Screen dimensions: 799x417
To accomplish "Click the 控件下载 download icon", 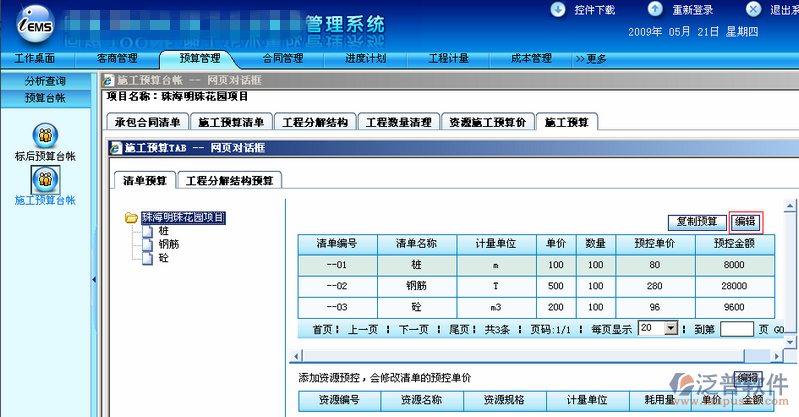I will [557, 9].
